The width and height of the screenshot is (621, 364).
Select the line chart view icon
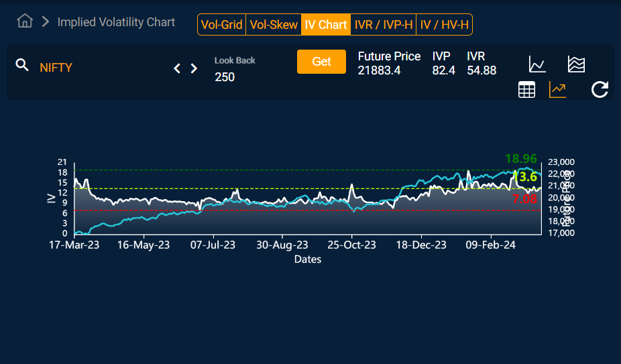[537, 64]
